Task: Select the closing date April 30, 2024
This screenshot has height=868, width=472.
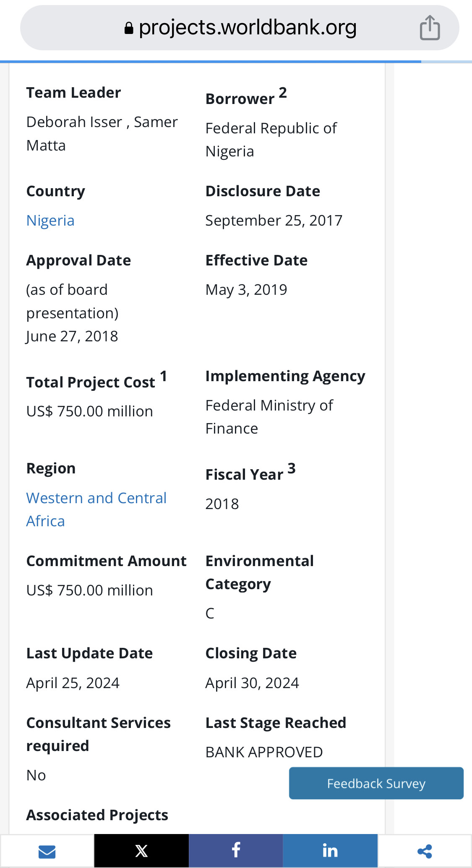Action: point(252,683)
